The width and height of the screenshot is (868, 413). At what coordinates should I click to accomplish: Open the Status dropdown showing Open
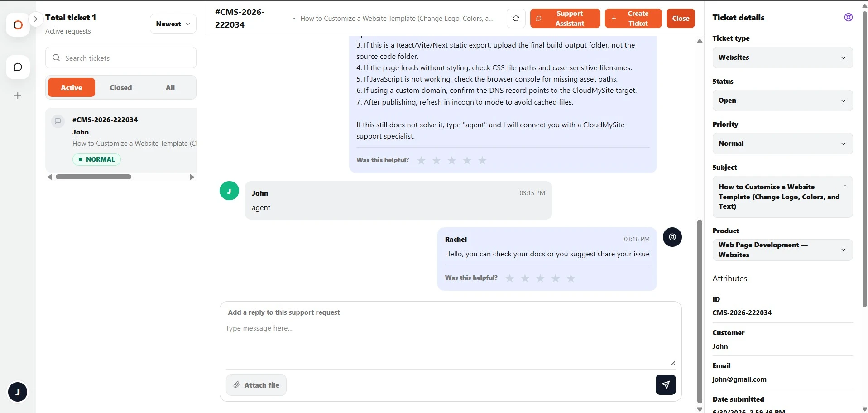pyautogui.click(x=782, y=101)
